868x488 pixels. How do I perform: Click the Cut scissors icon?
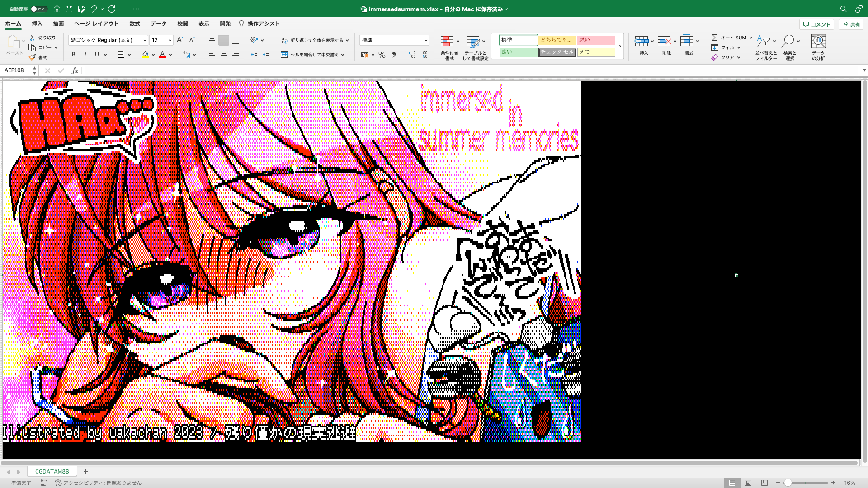click(32, 38)
